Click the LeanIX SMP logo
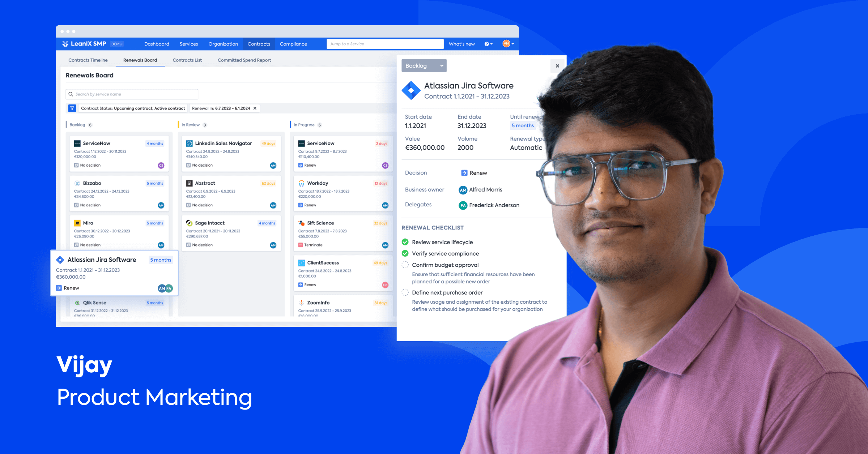This screenshot has height=454, width=868. point(84,44)
